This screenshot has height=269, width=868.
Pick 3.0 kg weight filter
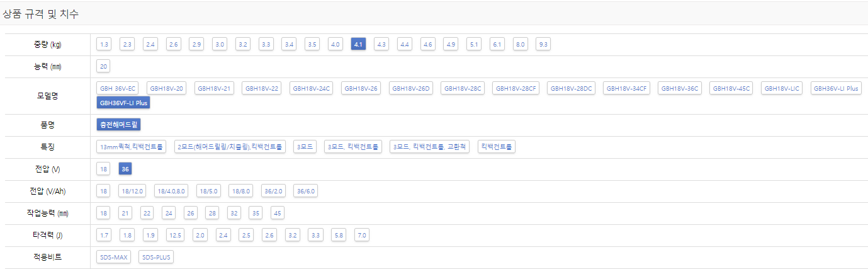(x=220, y=44)
